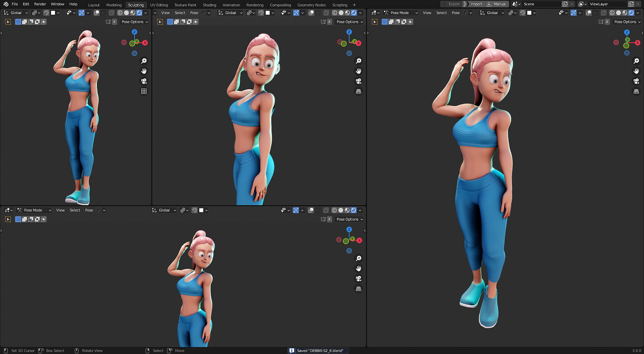Open View menu in middle viewport header
The image size is (644, 354).
(x=165, y=13)
